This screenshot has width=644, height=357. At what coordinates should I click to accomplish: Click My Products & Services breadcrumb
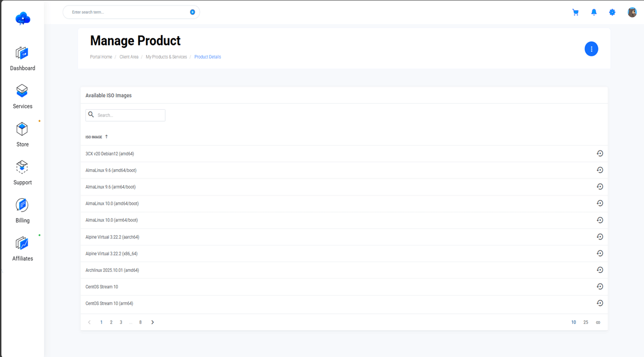pyautogui.click(x=166, y=57)
